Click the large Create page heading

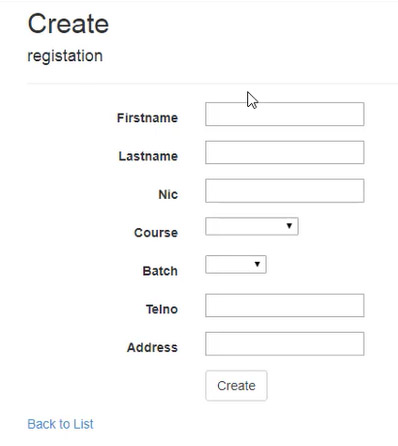pyautogui.click(x=68, y=24)
